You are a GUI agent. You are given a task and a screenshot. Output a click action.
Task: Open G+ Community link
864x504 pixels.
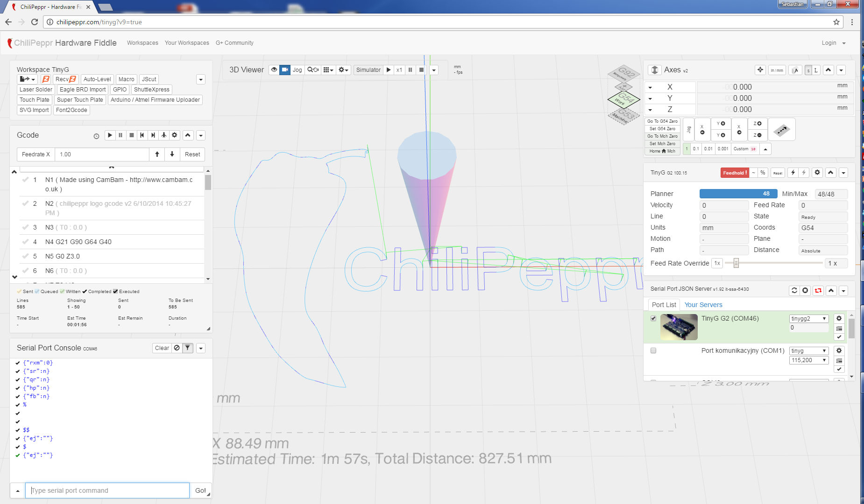tap(234, 43)
